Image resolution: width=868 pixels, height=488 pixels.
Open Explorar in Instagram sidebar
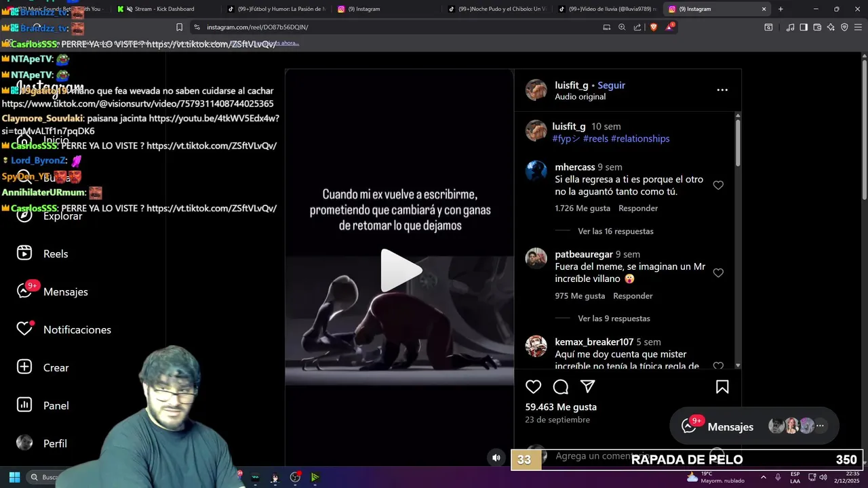point(62,216)
